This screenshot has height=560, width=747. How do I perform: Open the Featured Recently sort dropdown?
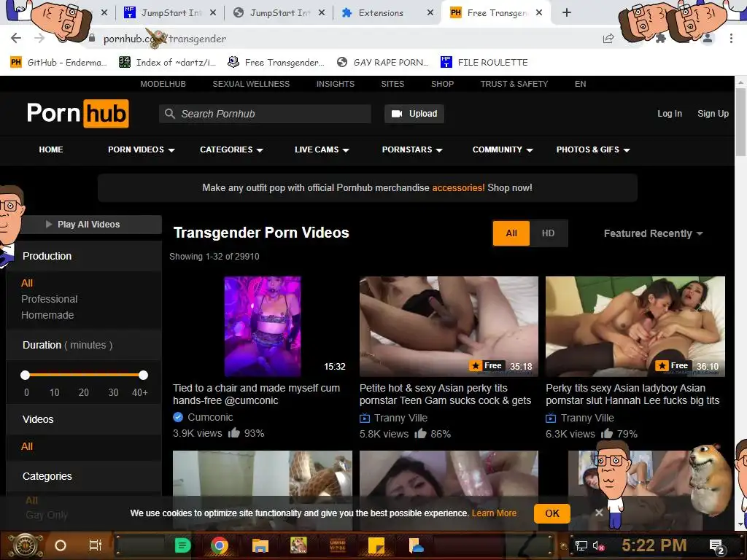click(x=653, y=233)
